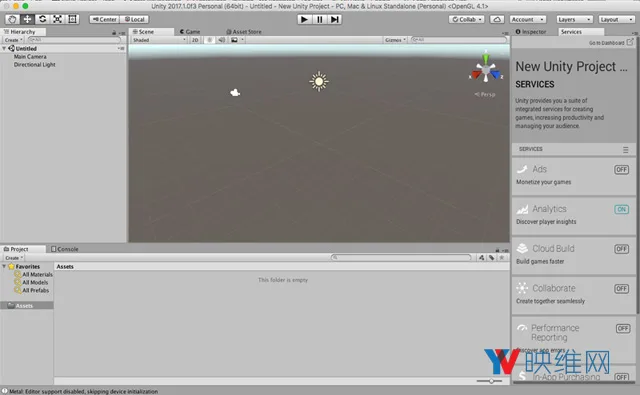This screenshot has width=640, height=395.
Task: Select Main Camera in Hierarchy
Action: click(30, 57)
